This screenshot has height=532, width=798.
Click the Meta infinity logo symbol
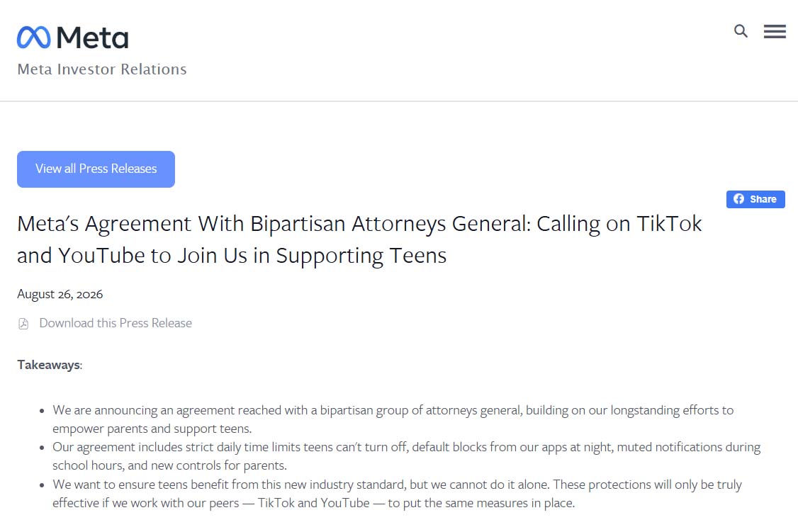tap(33, 38)
